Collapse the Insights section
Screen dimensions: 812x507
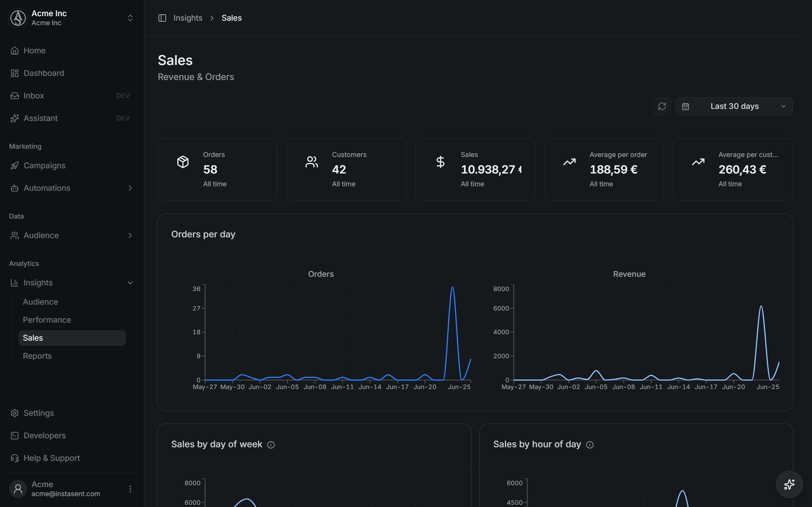[x=130, y=283]
